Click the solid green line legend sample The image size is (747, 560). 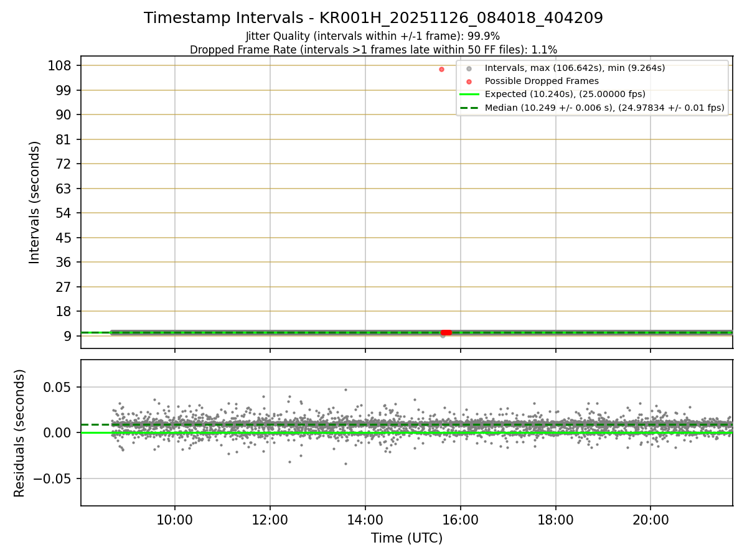coord(469,95)
